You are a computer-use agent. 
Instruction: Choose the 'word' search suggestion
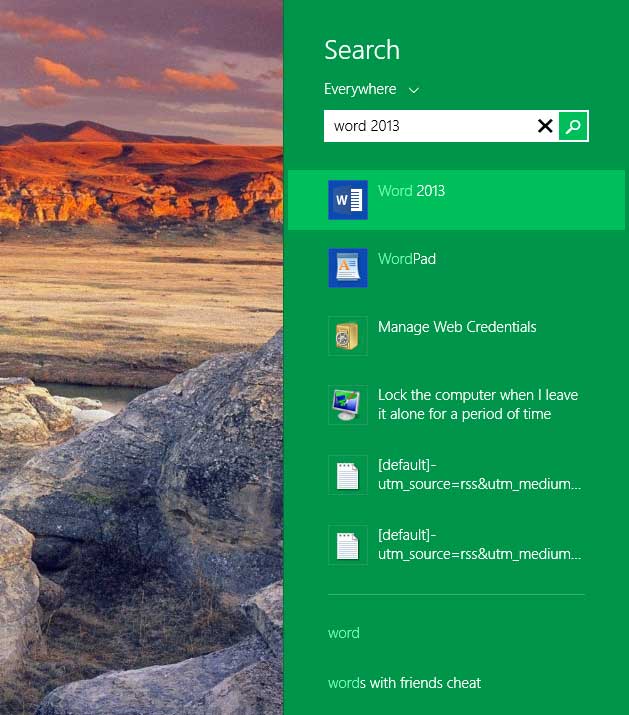(x=344, y=633)
